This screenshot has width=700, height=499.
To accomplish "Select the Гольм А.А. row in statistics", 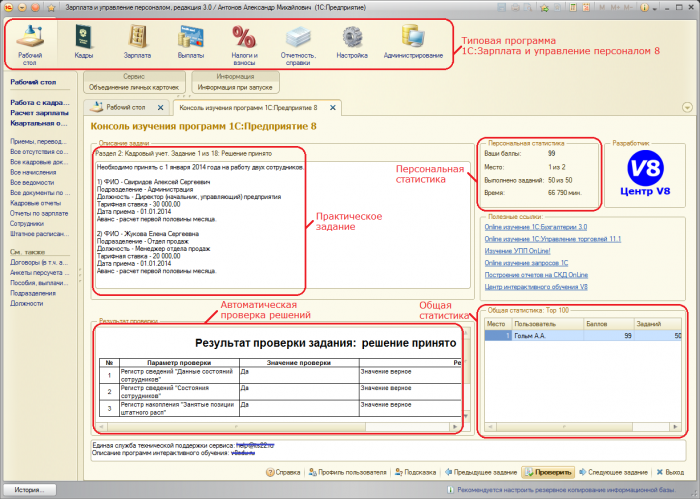I will point(583,336).
